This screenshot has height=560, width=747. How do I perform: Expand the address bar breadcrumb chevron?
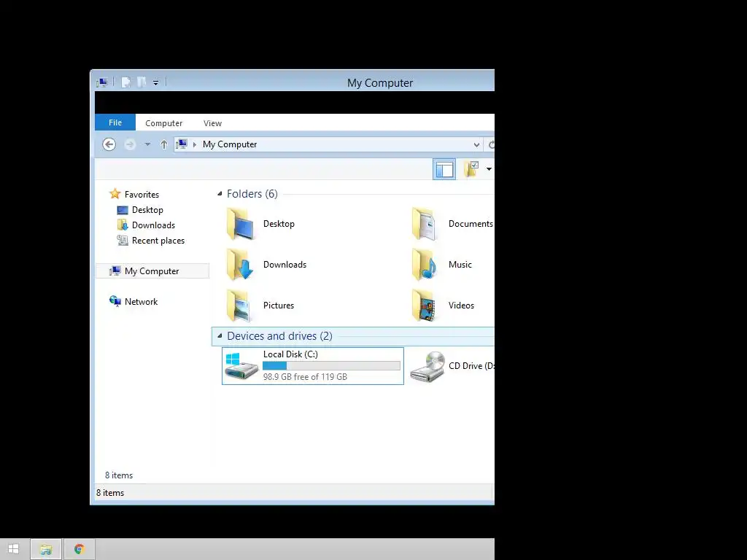194,144
